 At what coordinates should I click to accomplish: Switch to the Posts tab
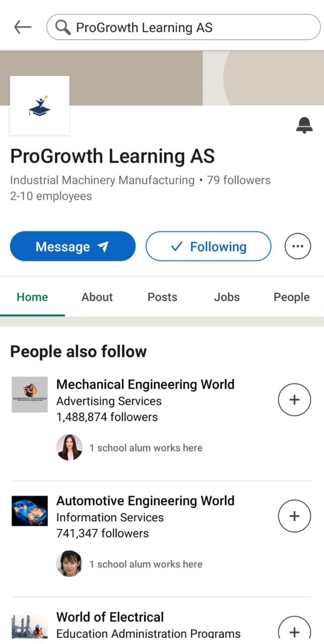[x=162, y=297]
